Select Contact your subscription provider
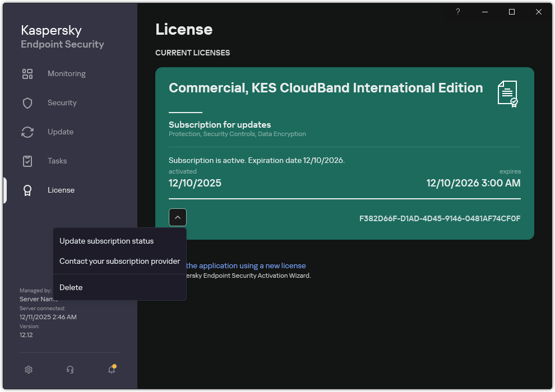Screen dimensions: 555x392 click(x=119, y=261)
